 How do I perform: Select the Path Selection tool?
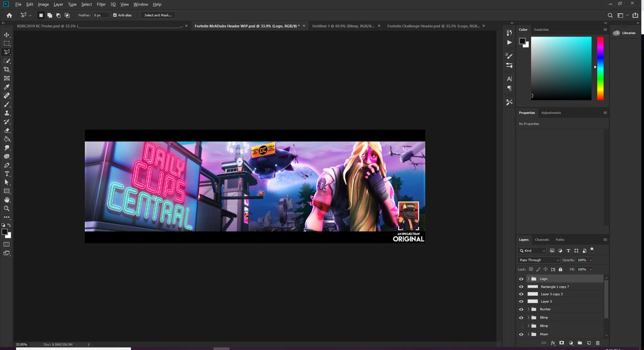point(7,183)
